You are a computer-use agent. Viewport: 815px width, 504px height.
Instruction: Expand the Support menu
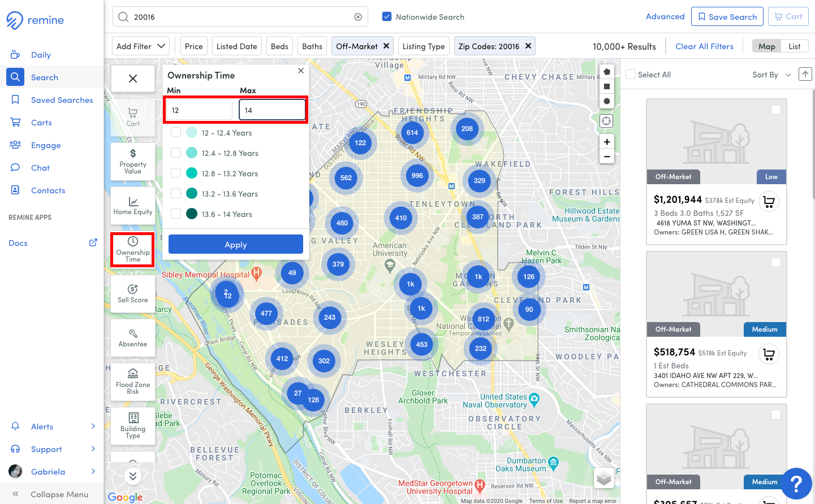pyautogui.click(x=52, y=449)
